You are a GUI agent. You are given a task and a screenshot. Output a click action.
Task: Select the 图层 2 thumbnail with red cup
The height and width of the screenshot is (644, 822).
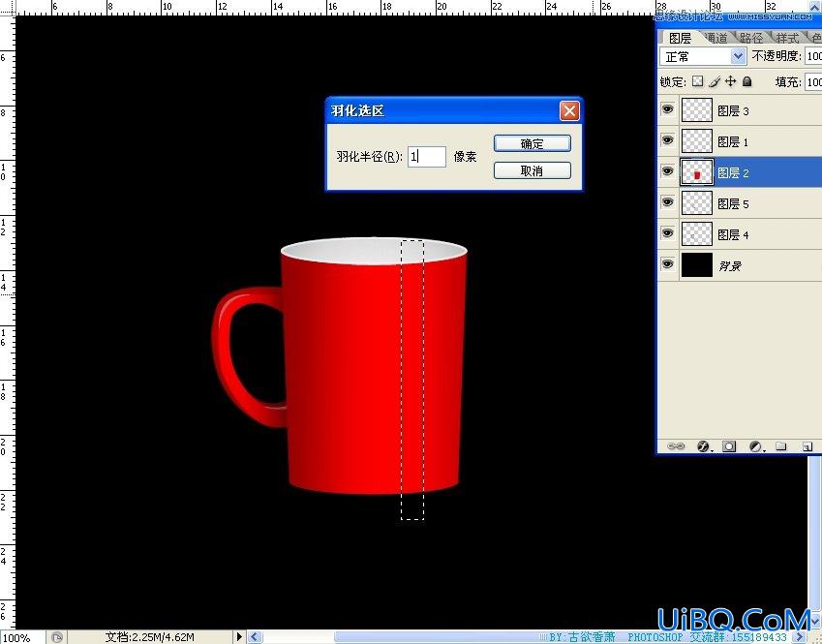(x=697, y=172)
